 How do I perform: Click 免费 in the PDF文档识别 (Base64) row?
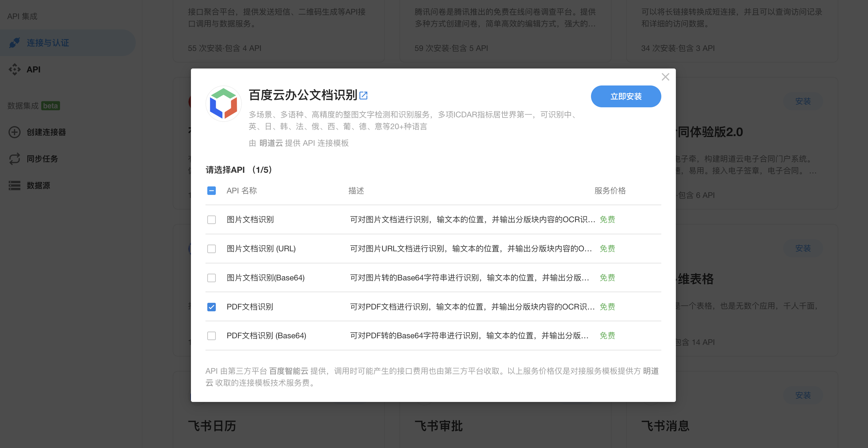point(607,336)
